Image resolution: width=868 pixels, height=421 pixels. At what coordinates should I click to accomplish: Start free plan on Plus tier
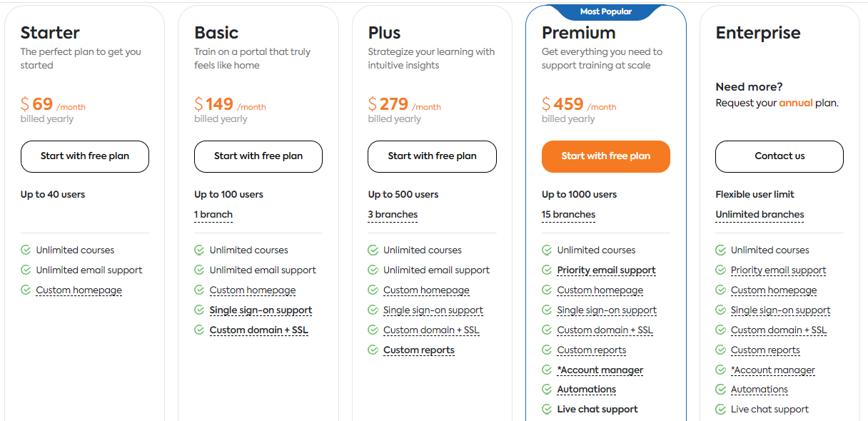[x=432, y=156]
